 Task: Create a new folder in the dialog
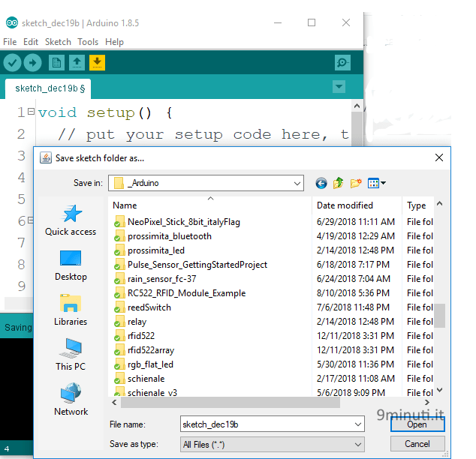356,183
